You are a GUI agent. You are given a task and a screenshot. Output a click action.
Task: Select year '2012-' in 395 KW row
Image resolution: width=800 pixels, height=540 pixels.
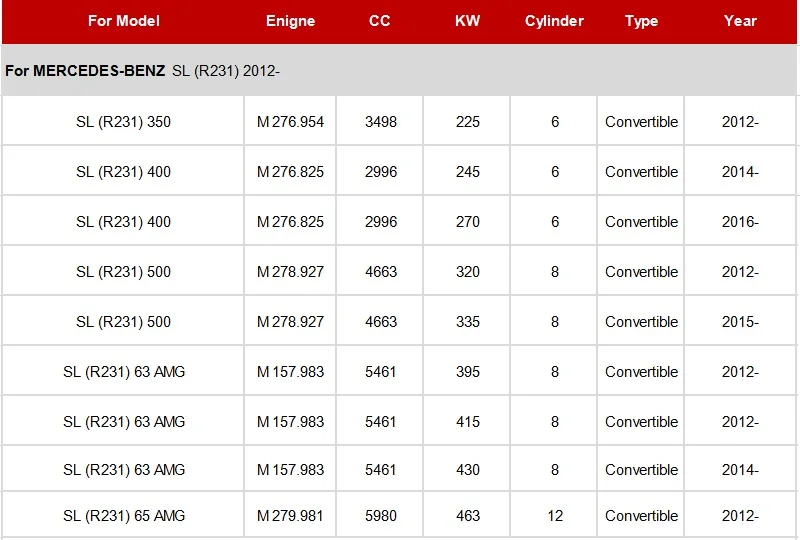740,372
